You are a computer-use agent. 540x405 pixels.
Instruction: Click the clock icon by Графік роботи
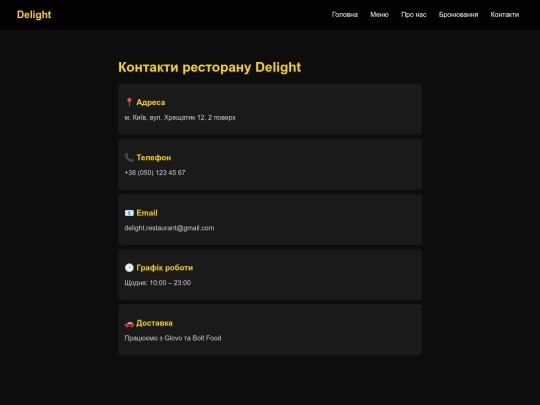pyautogui.click(x=129, y=268)
